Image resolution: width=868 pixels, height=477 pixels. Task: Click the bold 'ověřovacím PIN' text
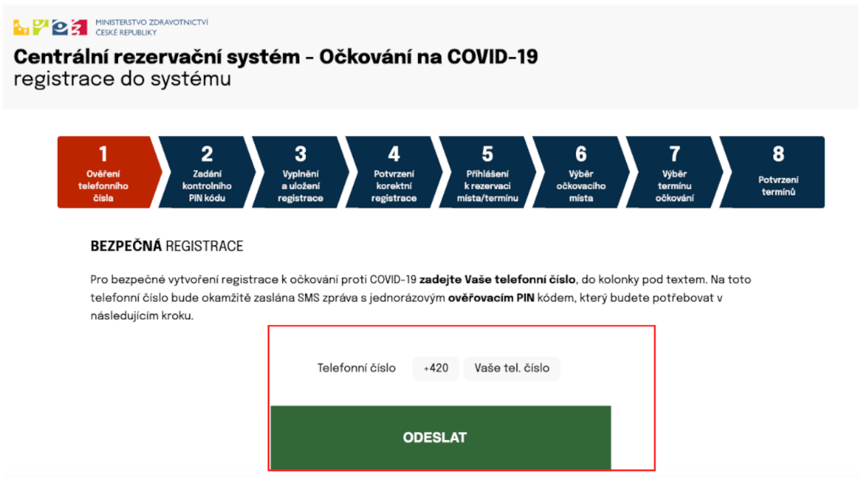(x=491, y=298)
